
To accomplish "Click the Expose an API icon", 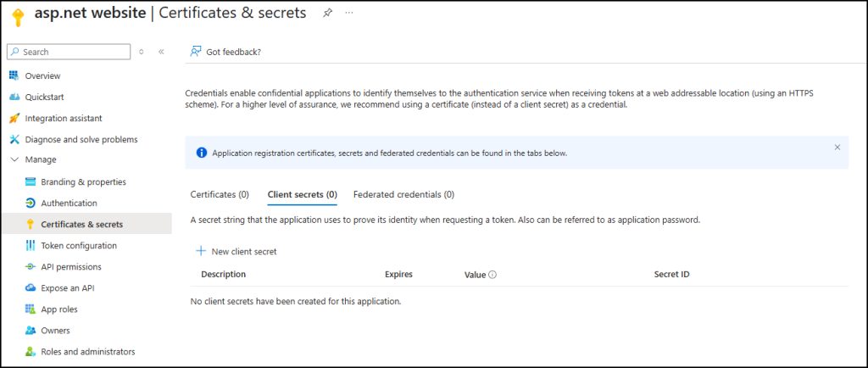I will pos(31,287).
